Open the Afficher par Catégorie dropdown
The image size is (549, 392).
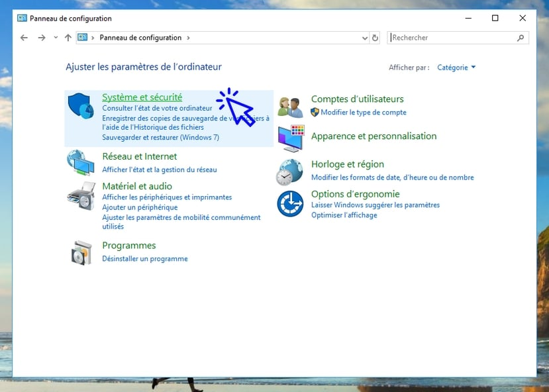[x=456, y=67]
